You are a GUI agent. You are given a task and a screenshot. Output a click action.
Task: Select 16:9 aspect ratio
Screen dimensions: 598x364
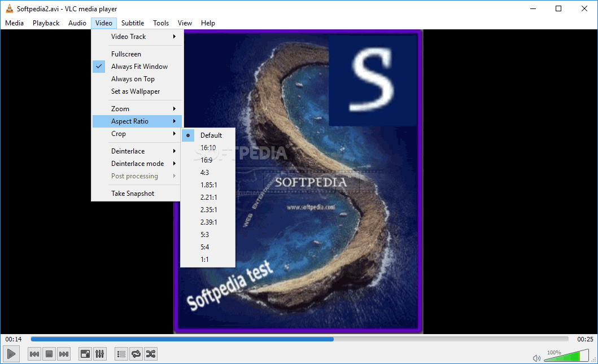(208, 160)
